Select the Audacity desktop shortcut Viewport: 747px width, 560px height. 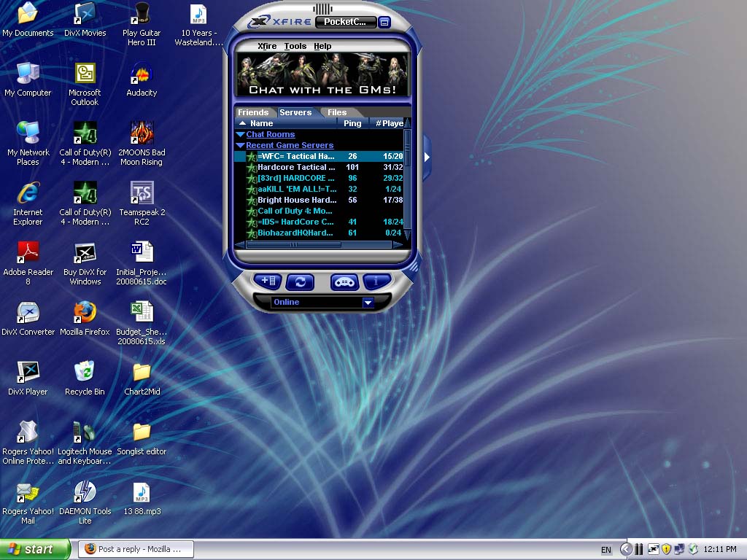click(142, 74)
